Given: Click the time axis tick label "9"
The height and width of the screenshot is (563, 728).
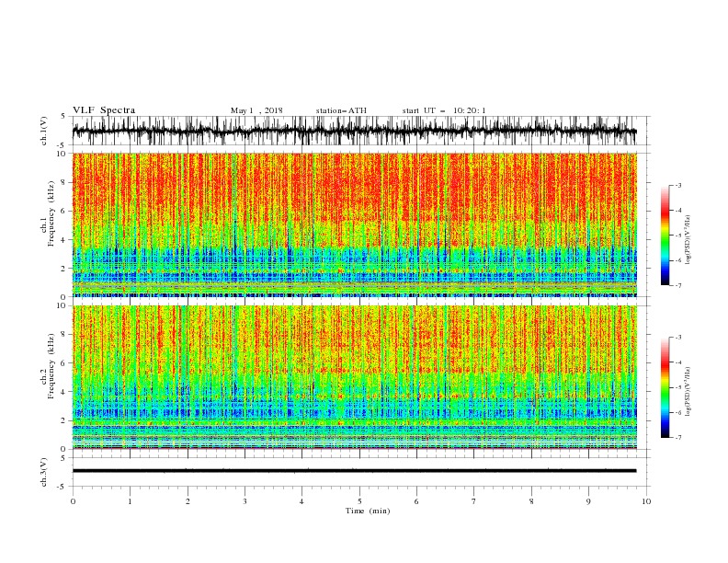Looking at the screenshot, I should coord(588,501).
